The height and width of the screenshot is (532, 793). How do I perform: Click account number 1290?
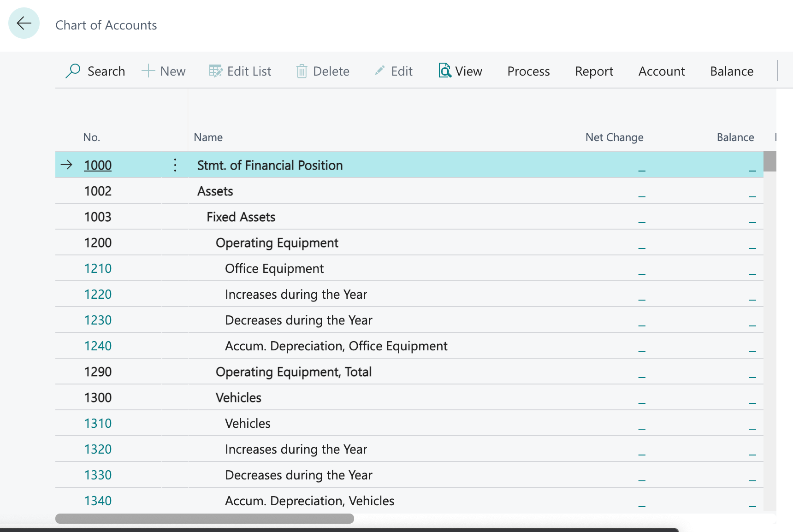(x=98, y=372)
